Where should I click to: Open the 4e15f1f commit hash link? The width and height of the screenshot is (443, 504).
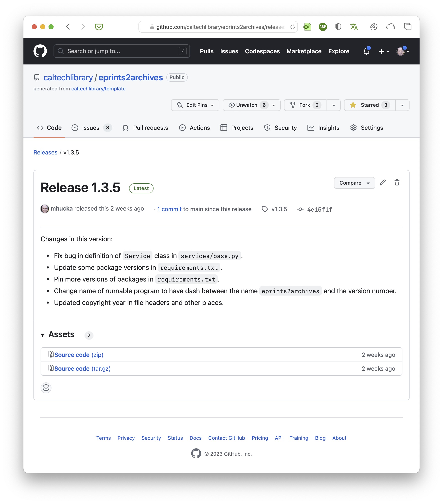(320, 209)
